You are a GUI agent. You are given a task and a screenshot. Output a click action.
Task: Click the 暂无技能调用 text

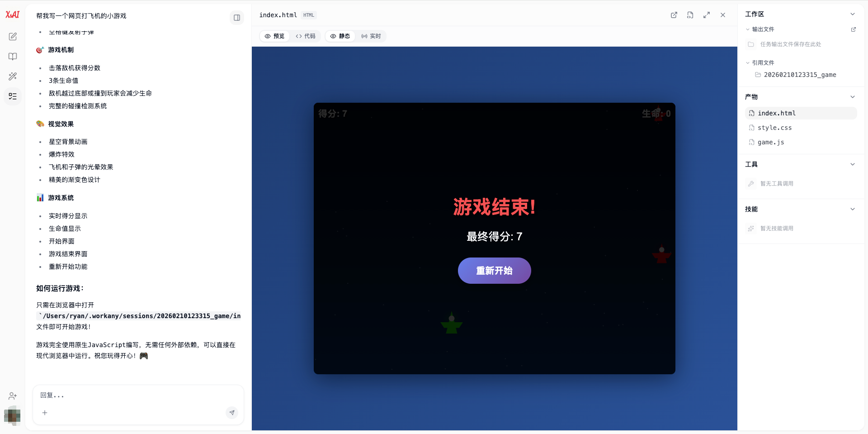[x=777, y=229]
